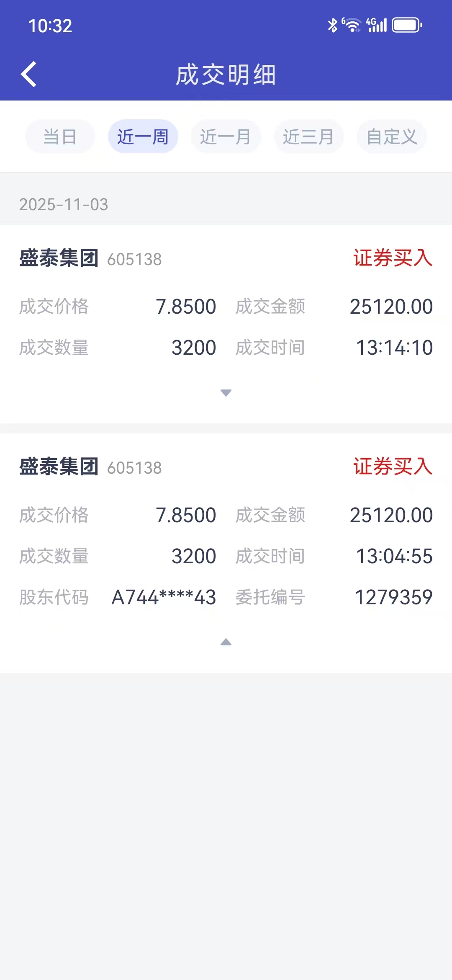
Task: Tap 盛泰集团 name in first record
Action: 59,258
